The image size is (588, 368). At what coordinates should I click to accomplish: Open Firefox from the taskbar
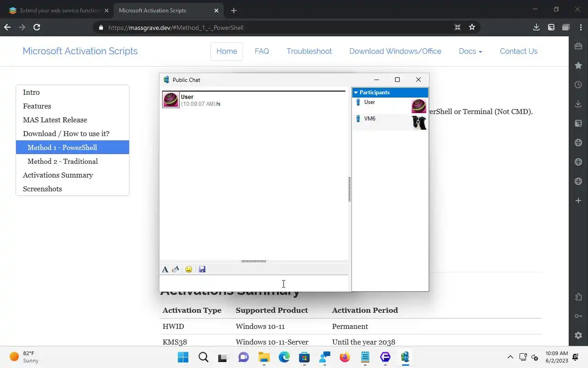(x=345, y=357)
